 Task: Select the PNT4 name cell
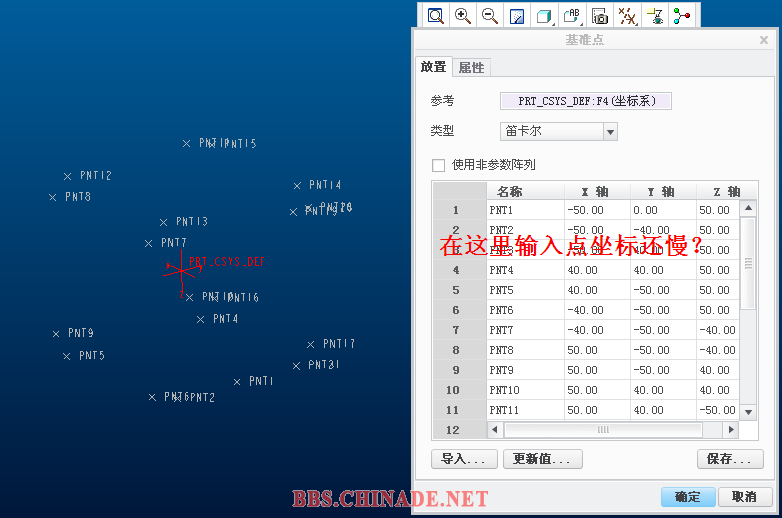click(x=525, y=270)
